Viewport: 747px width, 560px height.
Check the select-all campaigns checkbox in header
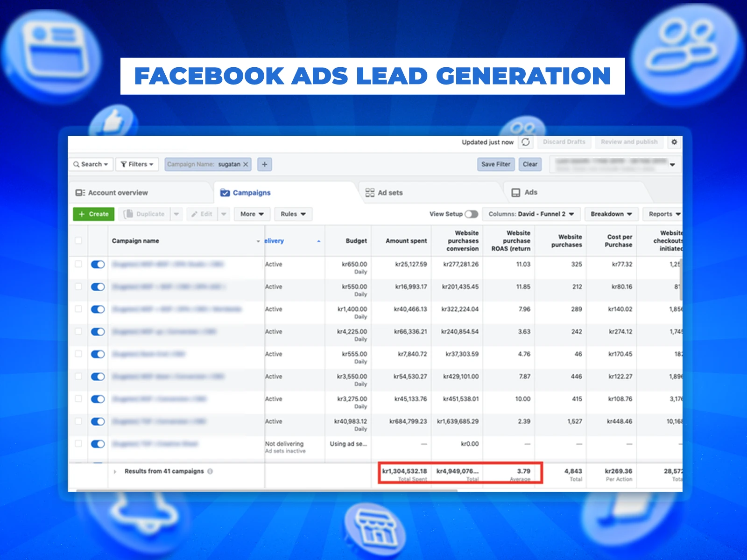pos(78,241)
